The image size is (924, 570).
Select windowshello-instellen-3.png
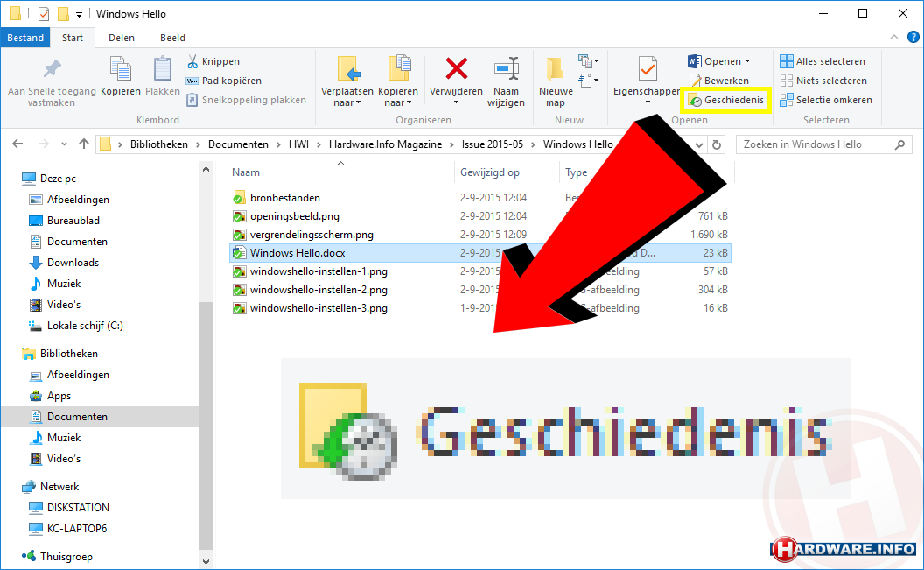pos(318,307)
